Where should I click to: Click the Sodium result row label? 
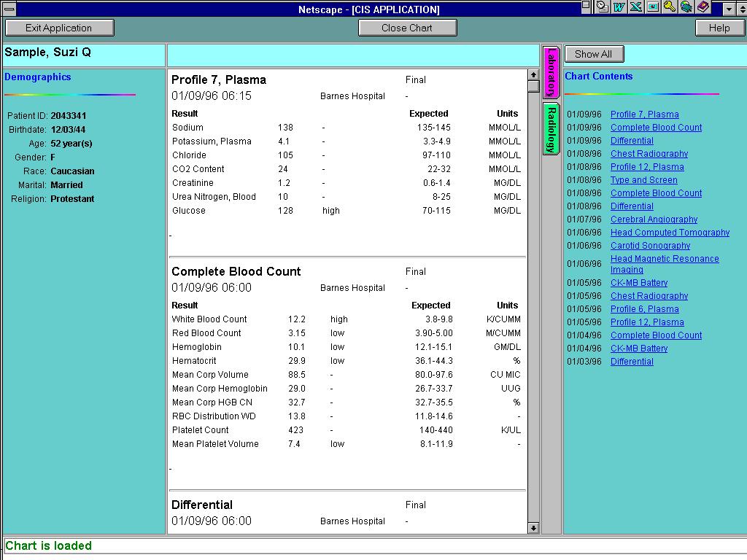point(187,128)
